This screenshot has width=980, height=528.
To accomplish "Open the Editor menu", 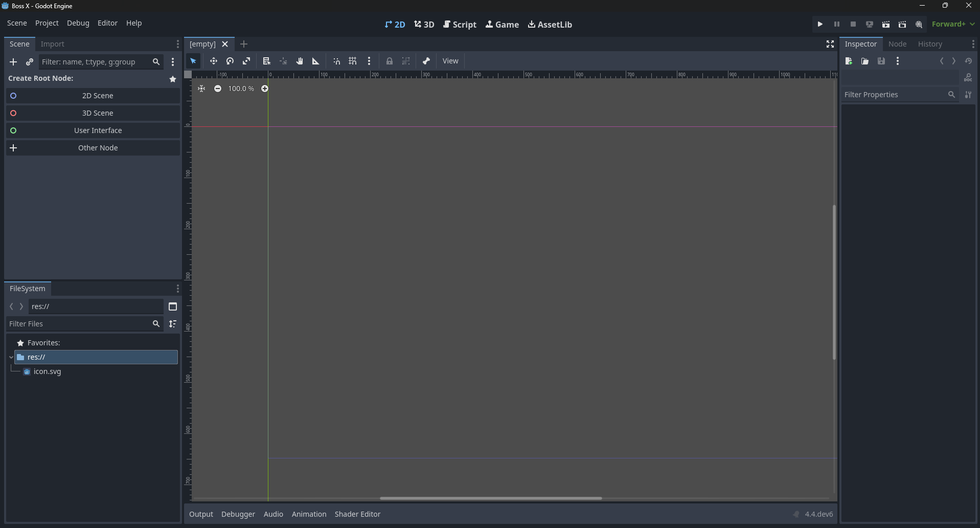I will 107,23.
